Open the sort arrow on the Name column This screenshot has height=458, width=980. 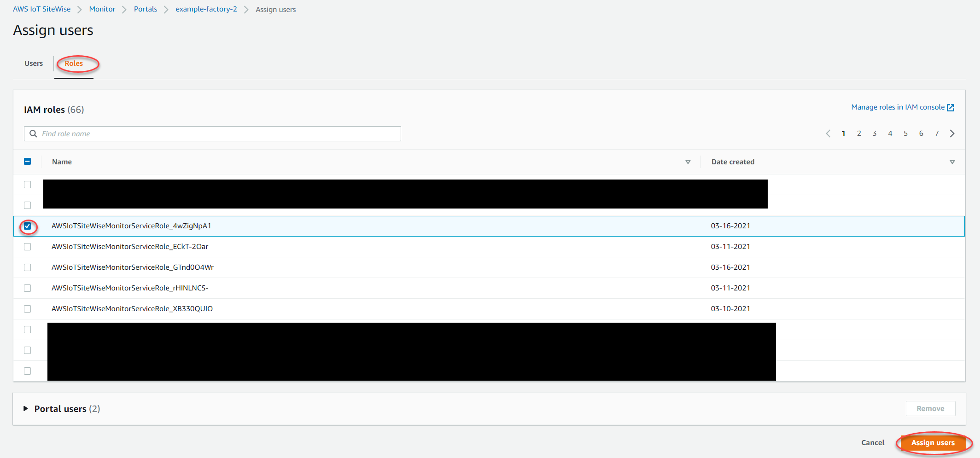688,162
